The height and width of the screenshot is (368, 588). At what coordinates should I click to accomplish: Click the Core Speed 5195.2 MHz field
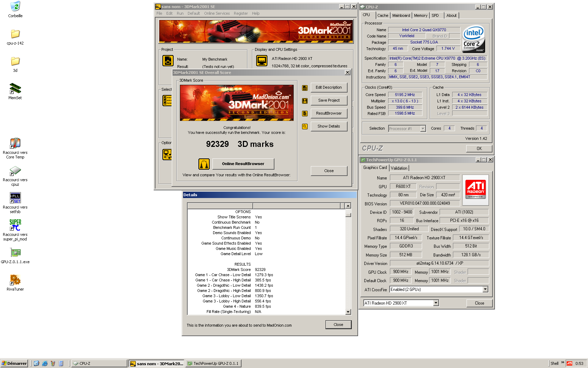click(x=405, y=95)
